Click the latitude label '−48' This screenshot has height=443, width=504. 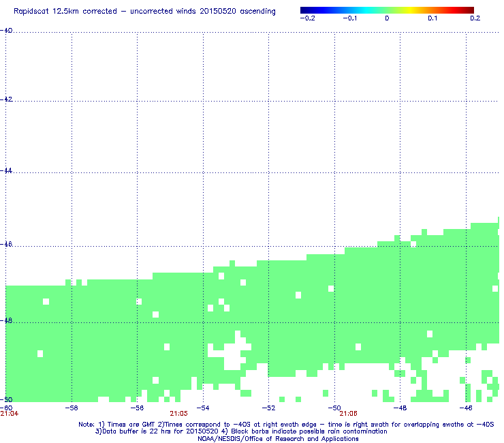point(6,320)
